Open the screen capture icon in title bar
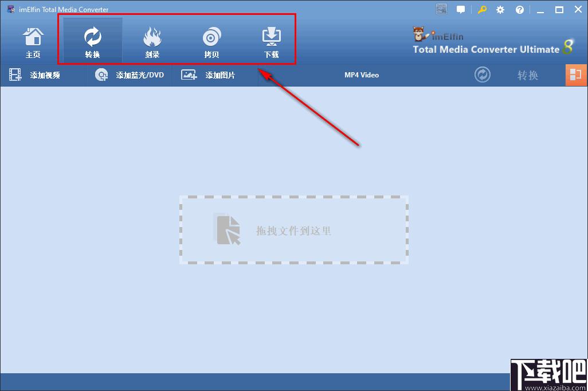 click(x=442, y=9)
